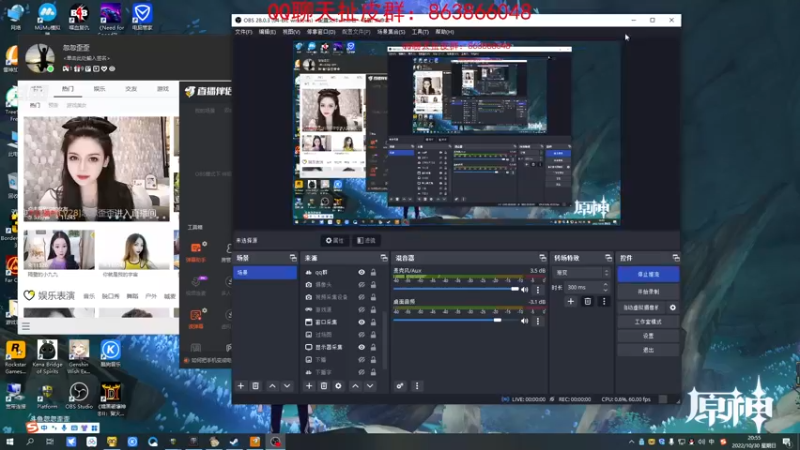The height and width of the screenshot is (450, 800).
Task: Click the blue 停止推流 button
Action: 648,274
